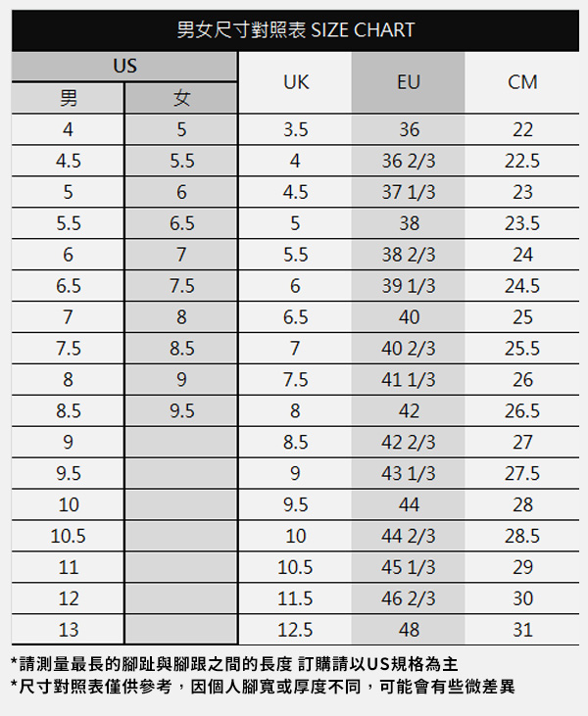Click the EU size 37 1/3 cell
The image size is (588, 716).
[409, 192]
